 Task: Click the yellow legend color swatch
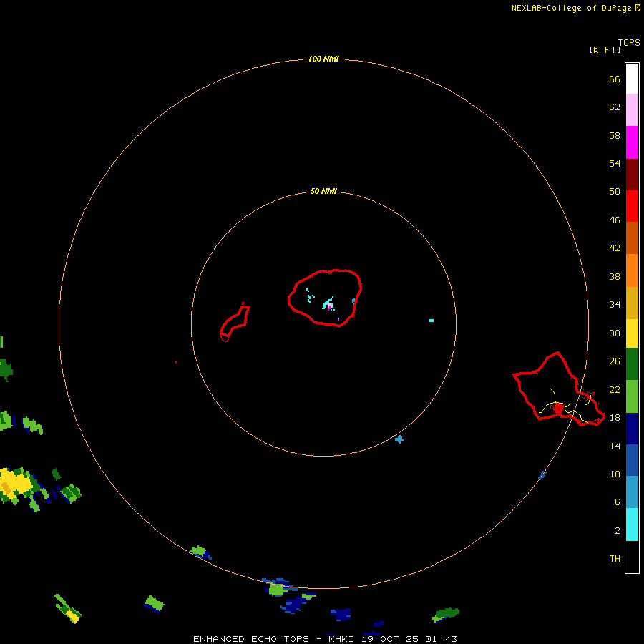pos(632,333)
